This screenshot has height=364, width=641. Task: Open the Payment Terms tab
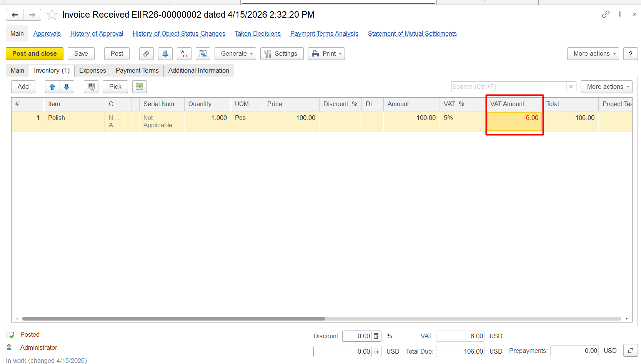(137, 71)
